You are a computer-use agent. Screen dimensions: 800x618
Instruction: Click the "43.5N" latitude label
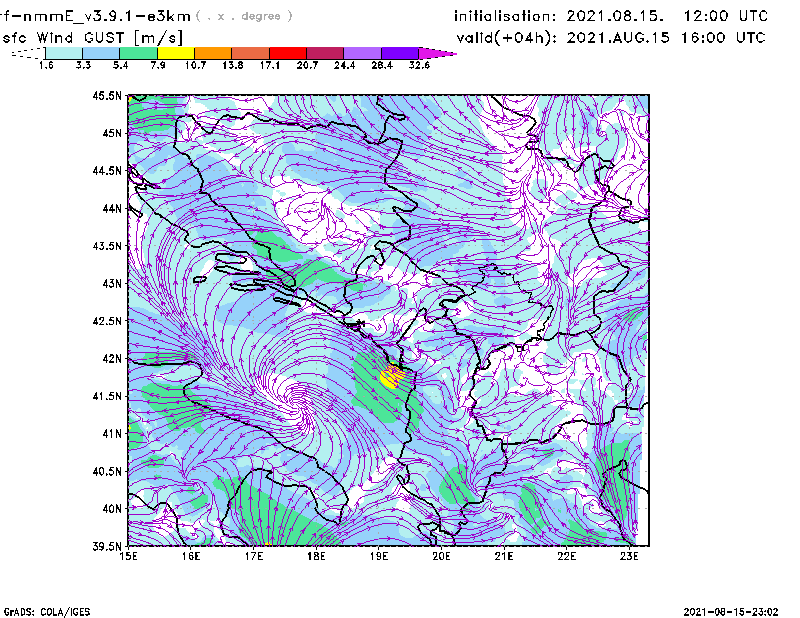pyautogui.click(x=107, y=245)
